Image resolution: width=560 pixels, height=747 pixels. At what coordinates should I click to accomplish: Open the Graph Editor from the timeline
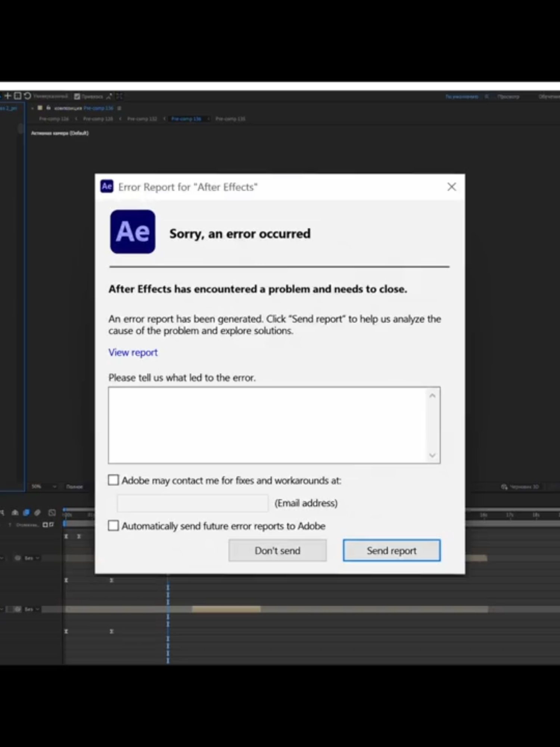(x=52, y=513)
